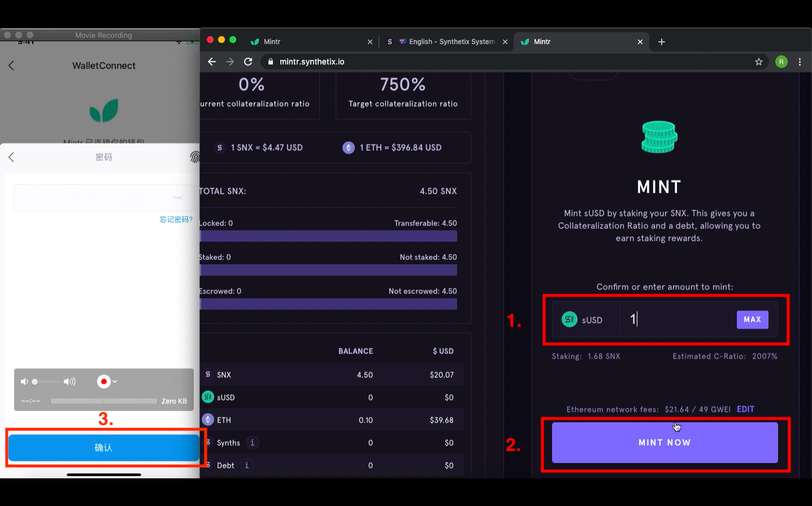812x506 pixels.
Task: Toggle the password visibility eye icon
Action: pyautogui.click(x=177, y=198)
